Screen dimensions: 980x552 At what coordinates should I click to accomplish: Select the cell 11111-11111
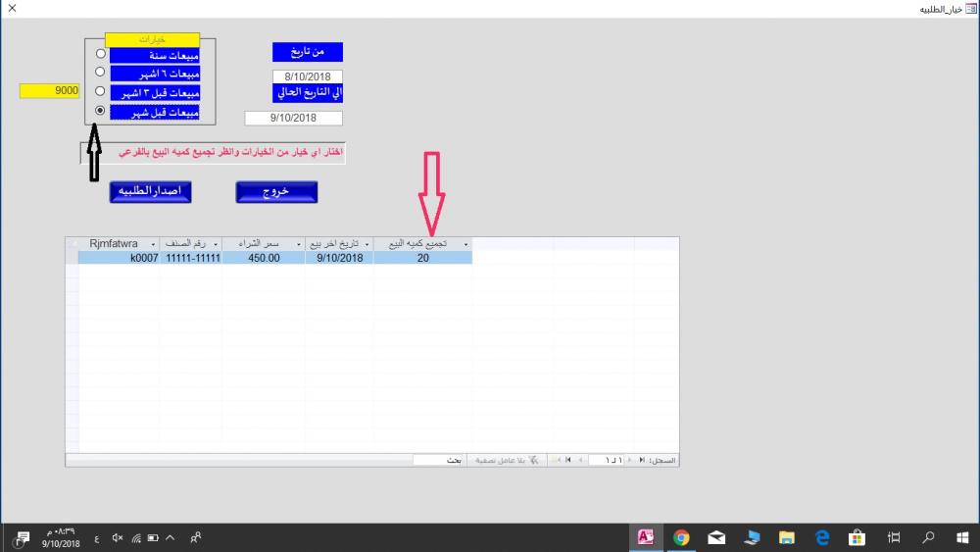(191, 258)
